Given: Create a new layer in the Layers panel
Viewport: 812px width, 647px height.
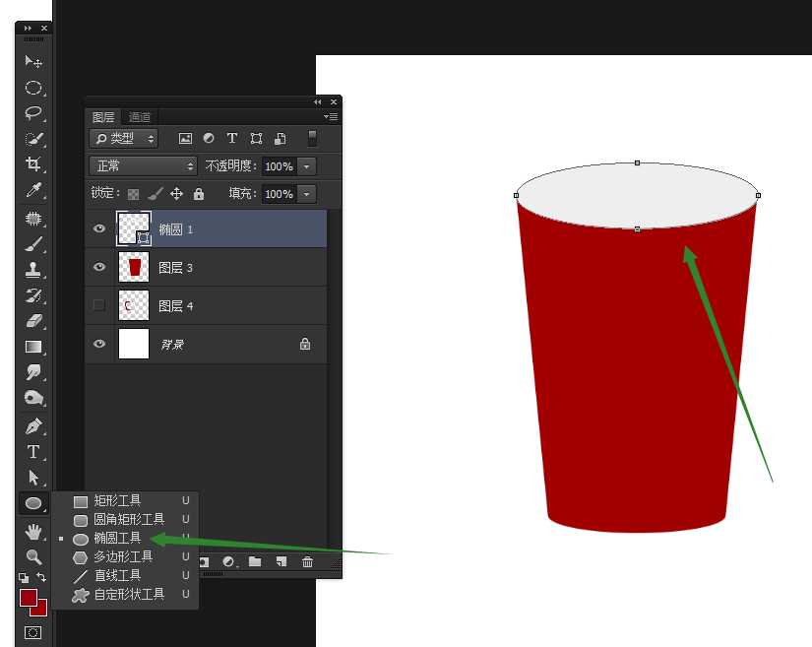Looking at the screenshot, I should 281,561.
